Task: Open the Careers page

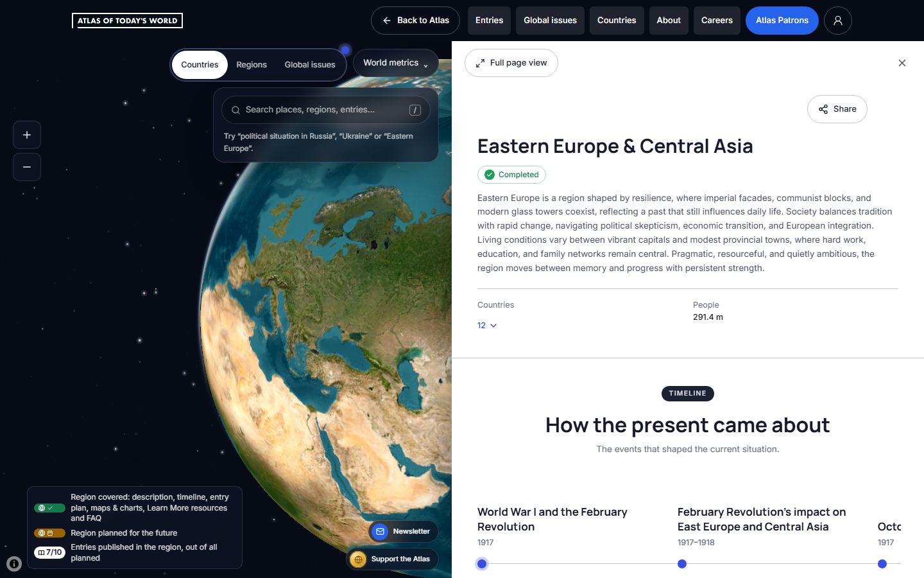Action: (x=717, y=21)
